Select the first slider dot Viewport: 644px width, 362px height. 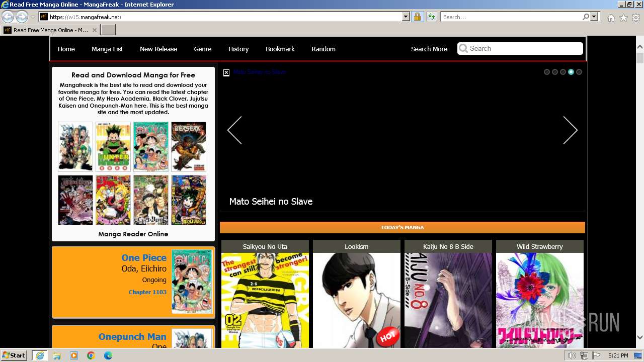547,72
